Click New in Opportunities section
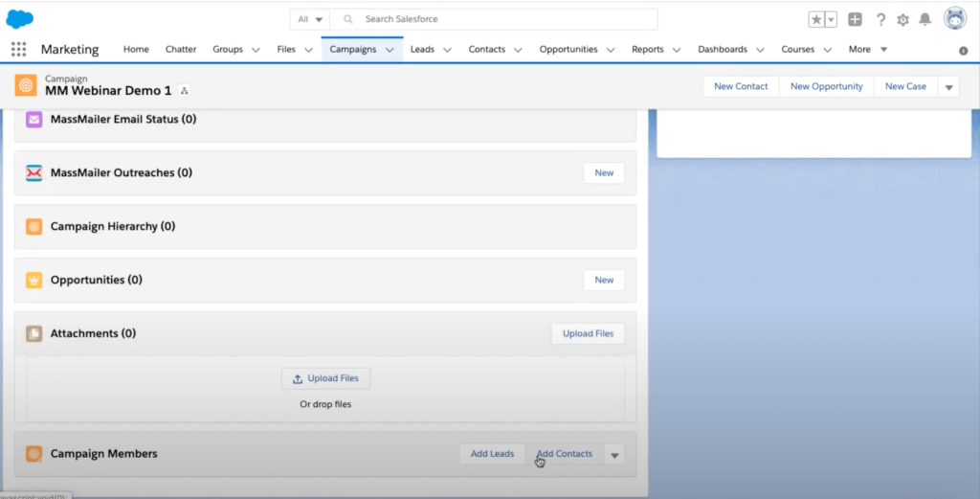The height and width of the screenshot is (499, 980). click(x=604, y=280)
